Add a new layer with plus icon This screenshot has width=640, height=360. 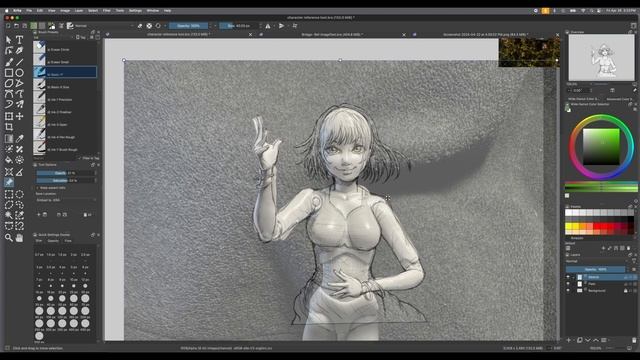pyautogui.click(x=569, y=340)
